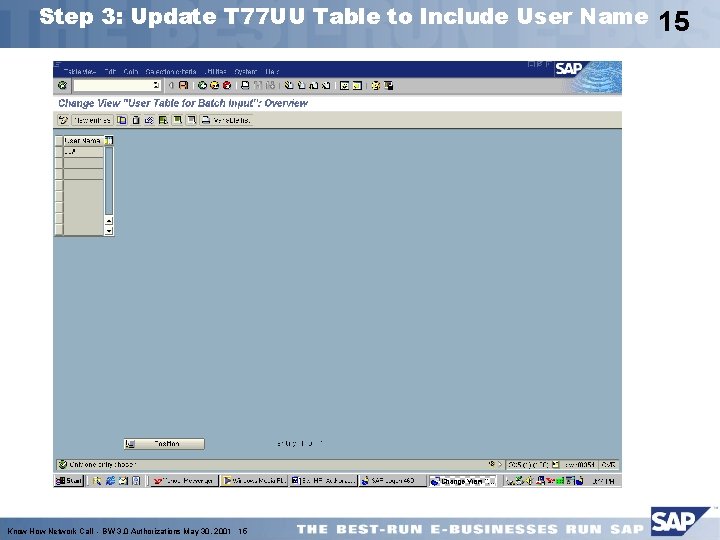Collapse command field with small arrow
Viewport: 720px width, 540px height.
171,85
